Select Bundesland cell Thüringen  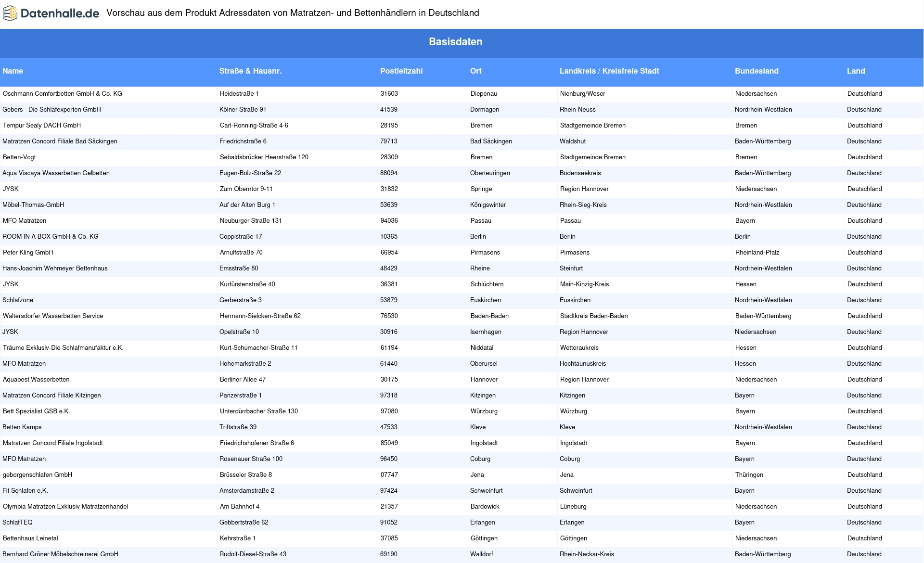tap(749, 475)
